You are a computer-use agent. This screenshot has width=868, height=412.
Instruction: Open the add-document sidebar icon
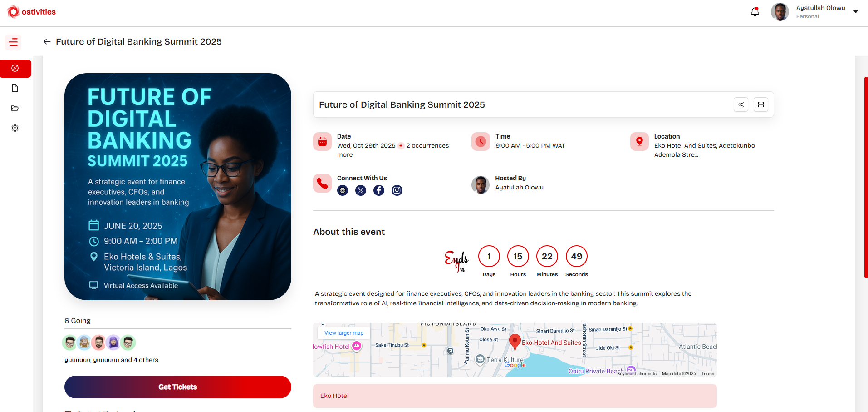tap(15, 88)
